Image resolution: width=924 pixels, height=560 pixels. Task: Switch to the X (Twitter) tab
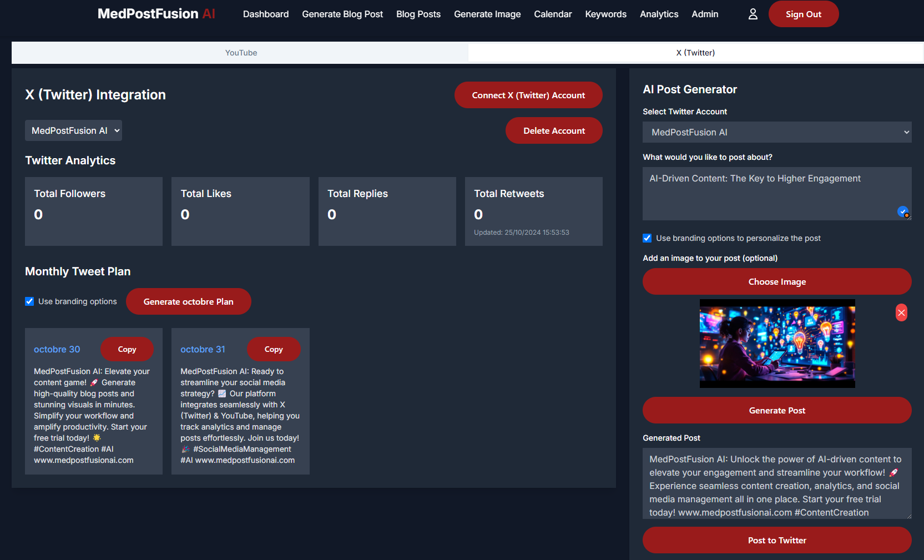[695, 53]
